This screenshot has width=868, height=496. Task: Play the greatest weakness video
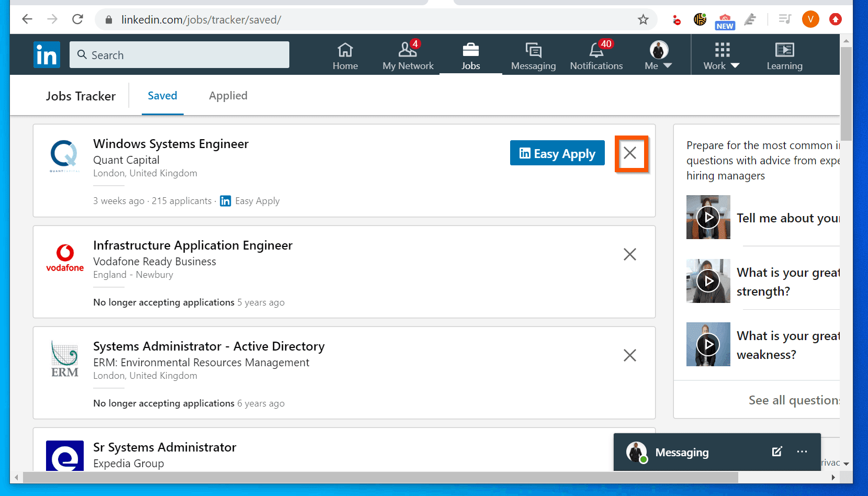click(708, 344)
